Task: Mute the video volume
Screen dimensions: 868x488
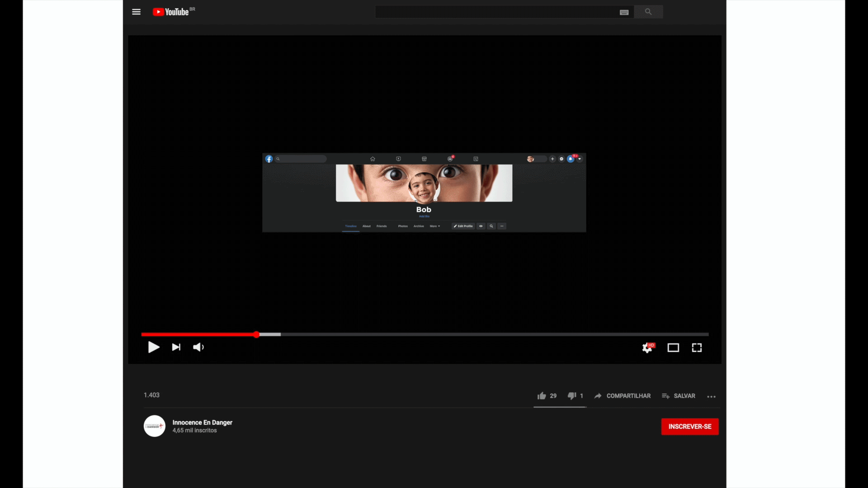Action: coord(198,347)
